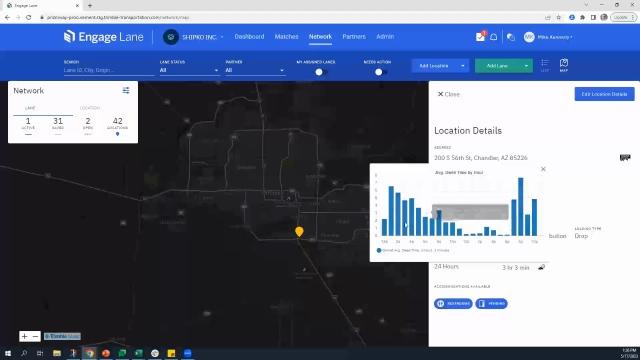Close the Avg Dwell Time chart popup

543,169
